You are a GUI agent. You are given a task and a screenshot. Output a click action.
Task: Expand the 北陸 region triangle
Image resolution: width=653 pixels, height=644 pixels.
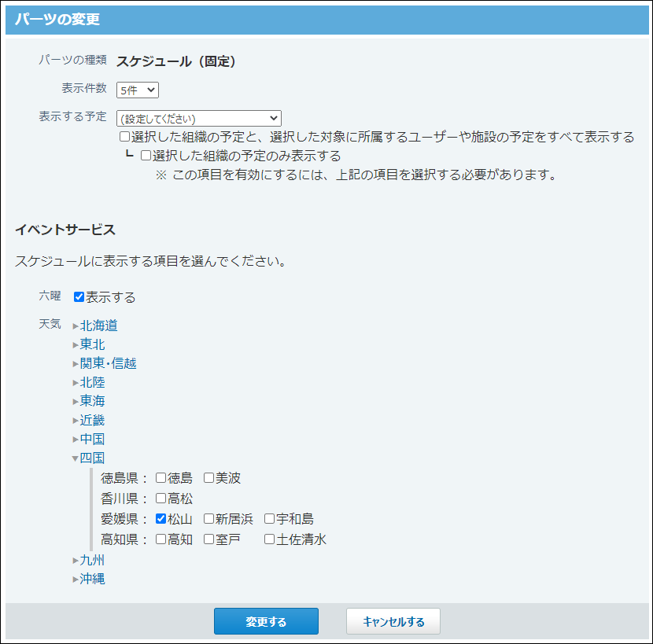(76, 383)
